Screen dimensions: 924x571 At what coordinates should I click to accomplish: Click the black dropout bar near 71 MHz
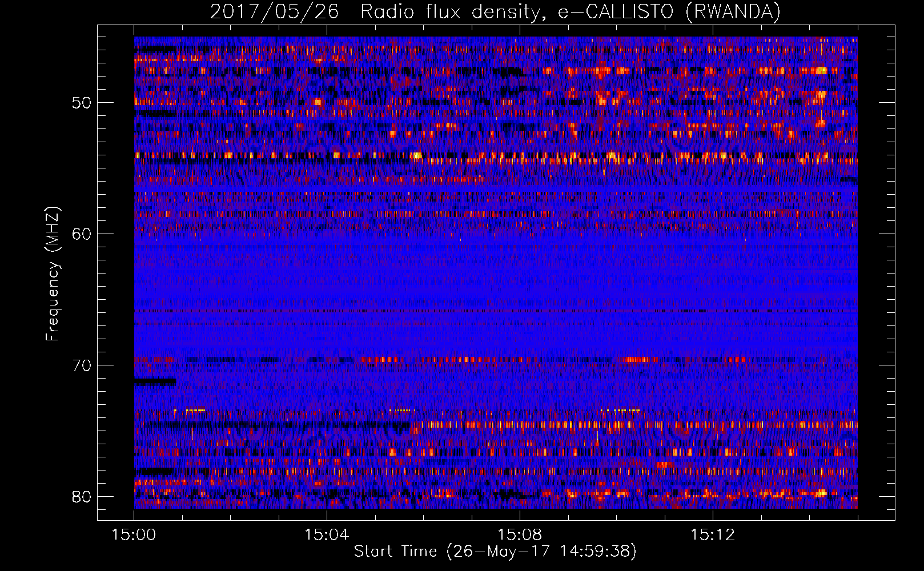click(155, 381)
